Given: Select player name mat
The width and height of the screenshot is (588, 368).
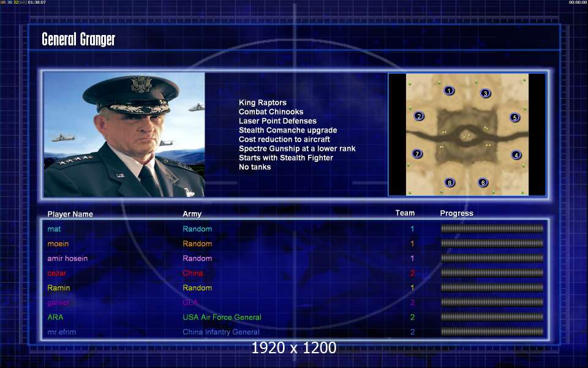Looking at the screenshot, I should coord(54,229).
